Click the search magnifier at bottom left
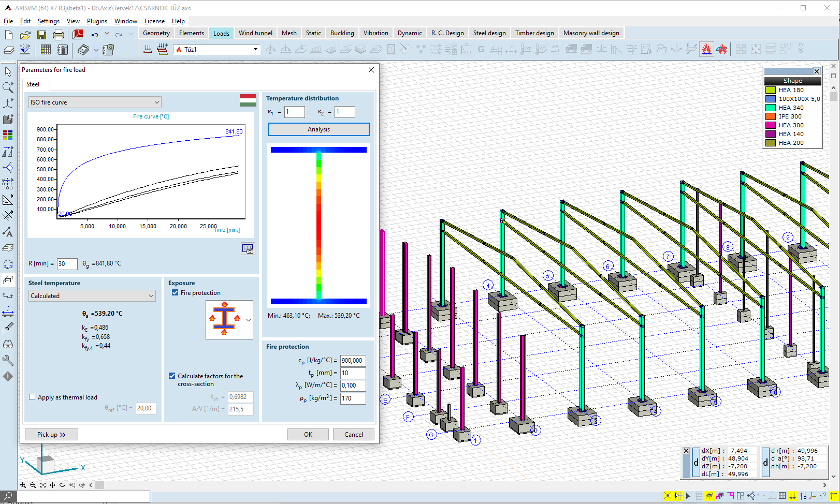840x504 pixels. [8, 496]
